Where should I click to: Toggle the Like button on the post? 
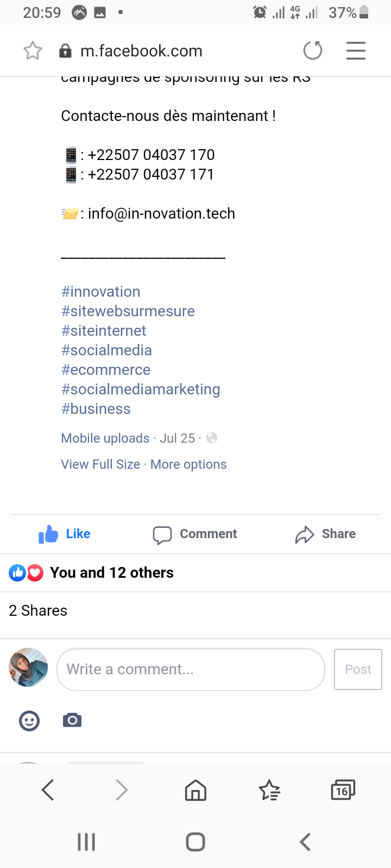tap(65, 534)
